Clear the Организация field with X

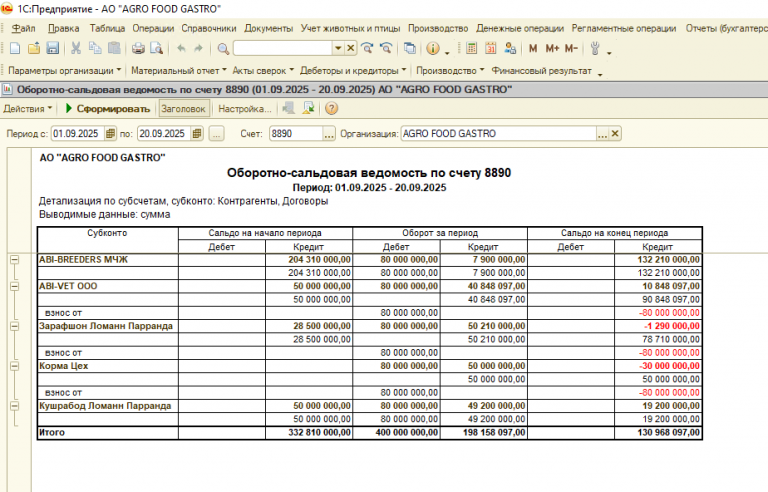tap(615, 133)
